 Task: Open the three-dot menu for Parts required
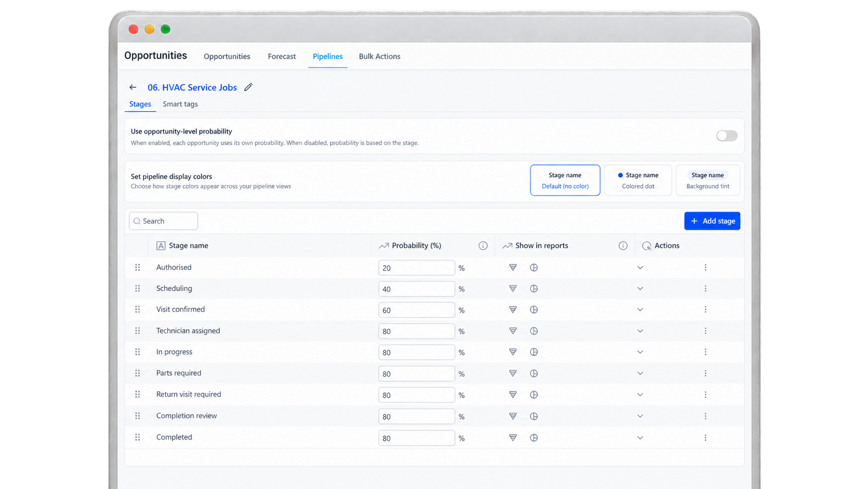[x=705, y=374]
